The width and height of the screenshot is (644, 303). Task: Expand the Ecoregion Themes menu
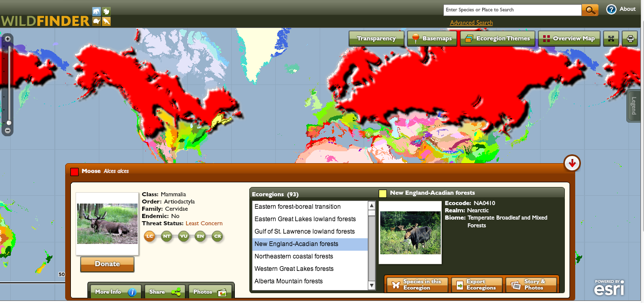498,38
